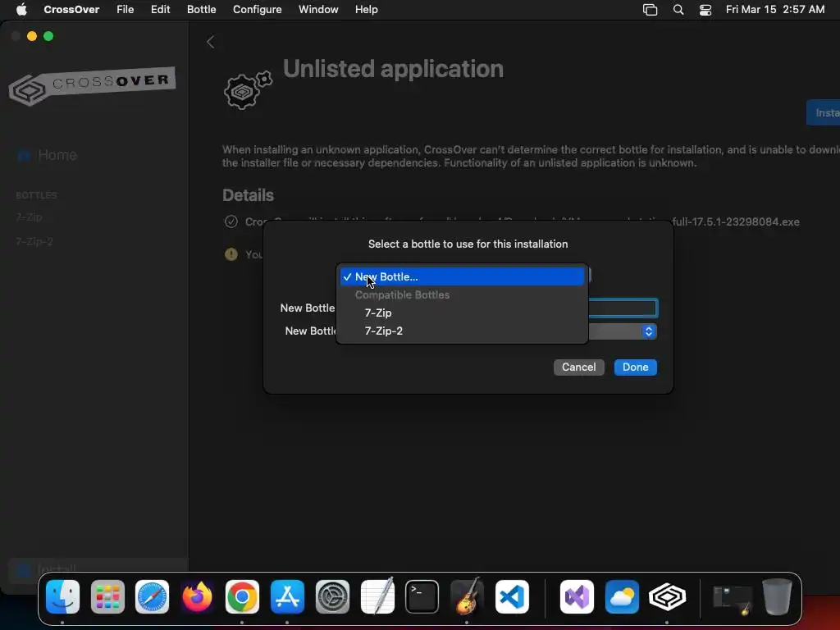Screen dimensions: 840x630
Task: Select New Bottle... option in dropdown
Action: [462, 276]
